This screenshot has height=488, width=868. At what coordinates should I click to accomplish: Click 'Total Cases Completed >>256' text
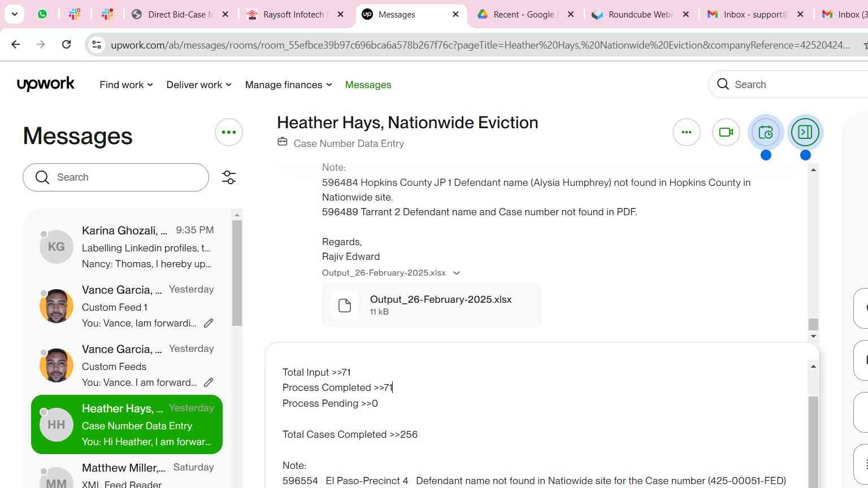point(350,434)
